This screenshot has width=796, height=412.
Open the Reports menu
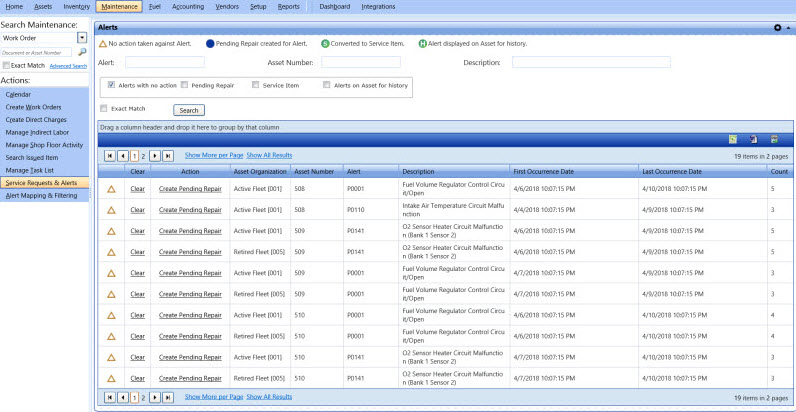[288, 7]
